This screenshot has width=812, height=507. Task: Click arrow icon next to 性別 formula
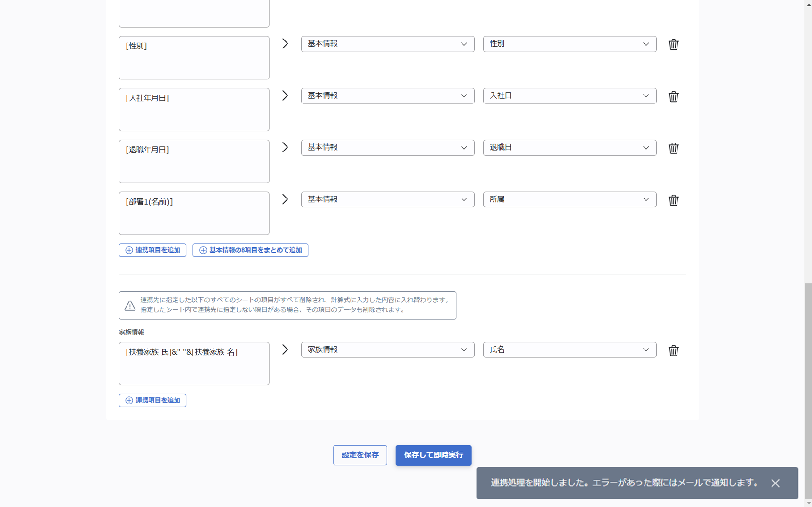(285, 43)
